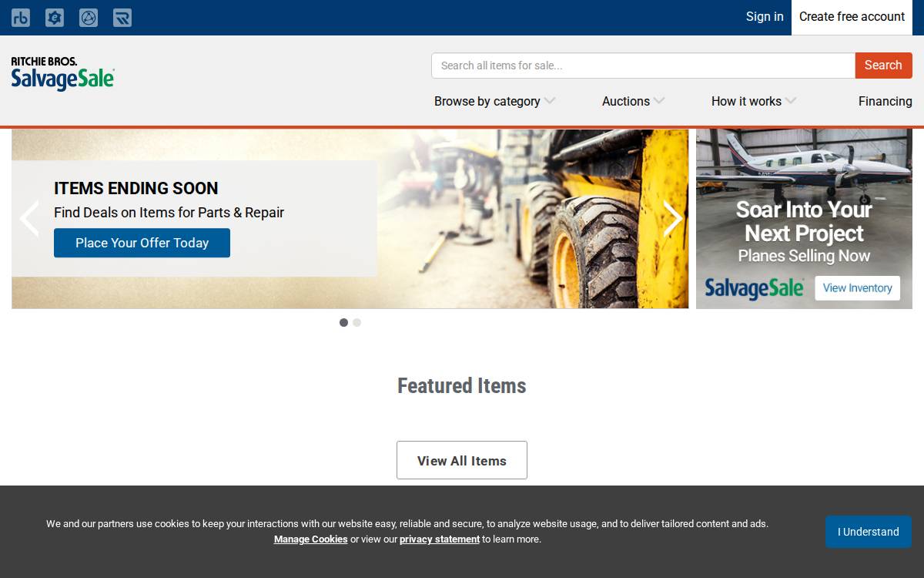Open Manage Cookies link

pos(311,539)
